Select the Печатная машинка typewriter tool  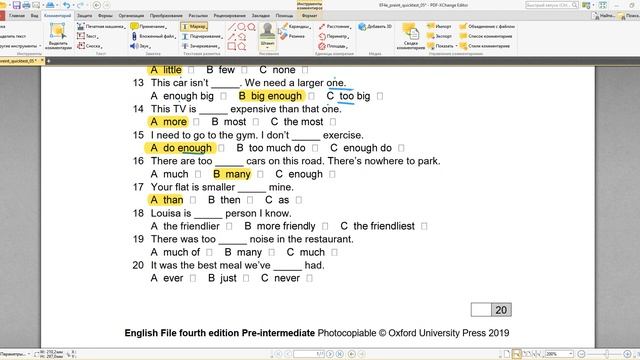tap(101, 27)
